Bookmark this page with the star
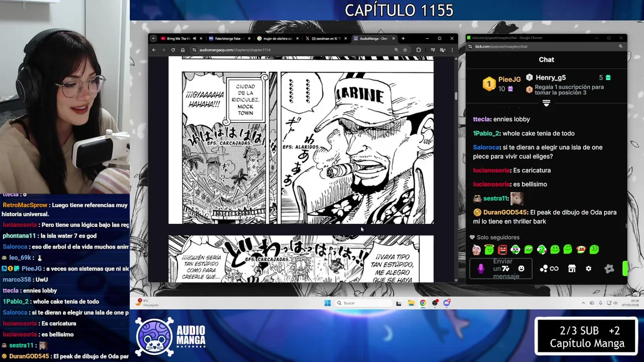Screen dimensions: 644x362 (405, 50)
